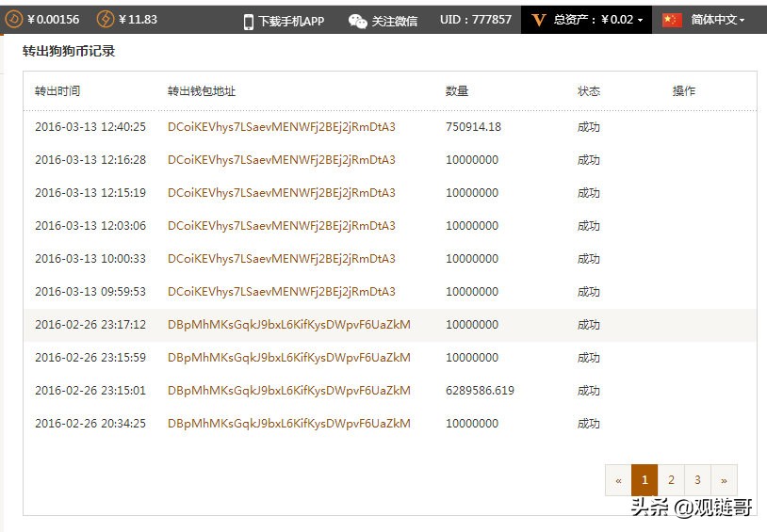Screen dimensions: 767x532
Task: Click the 操作 column header
Action: coord(684,91)
